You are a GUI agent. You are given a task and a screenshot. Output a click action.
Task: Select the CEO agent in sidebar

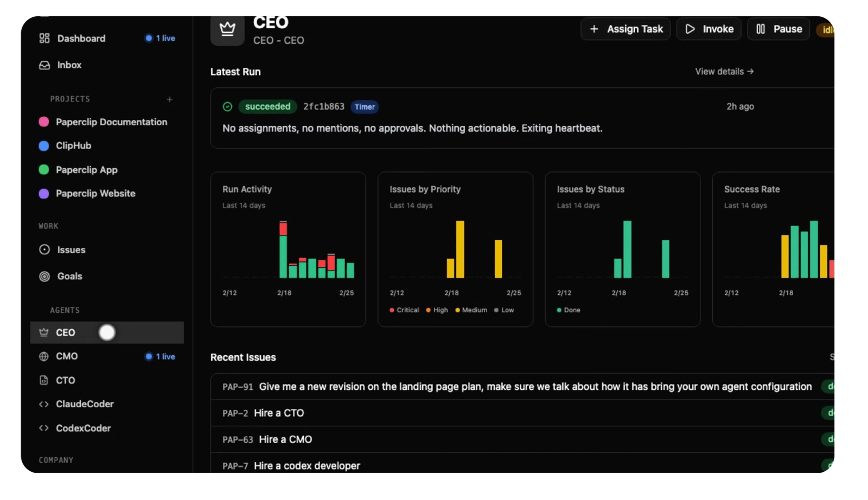(66, 332)
